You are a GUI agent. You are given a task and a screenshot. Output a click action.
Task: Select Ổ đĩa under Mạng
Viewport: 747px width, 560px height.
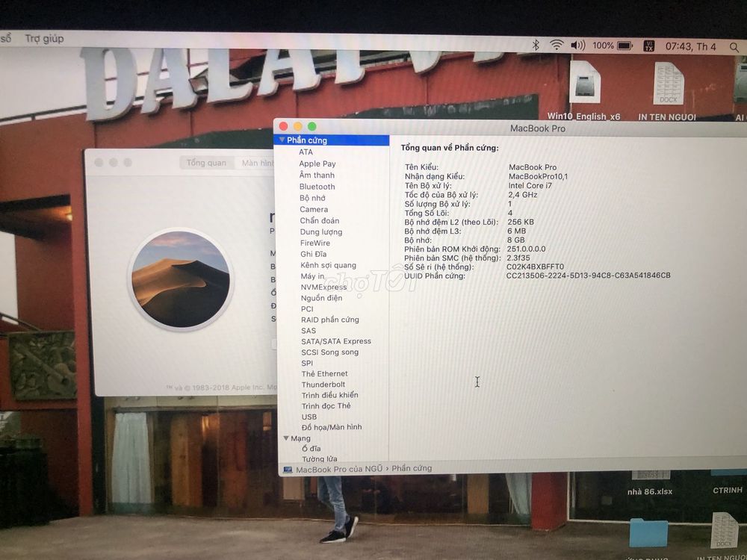tap(311, 449)
